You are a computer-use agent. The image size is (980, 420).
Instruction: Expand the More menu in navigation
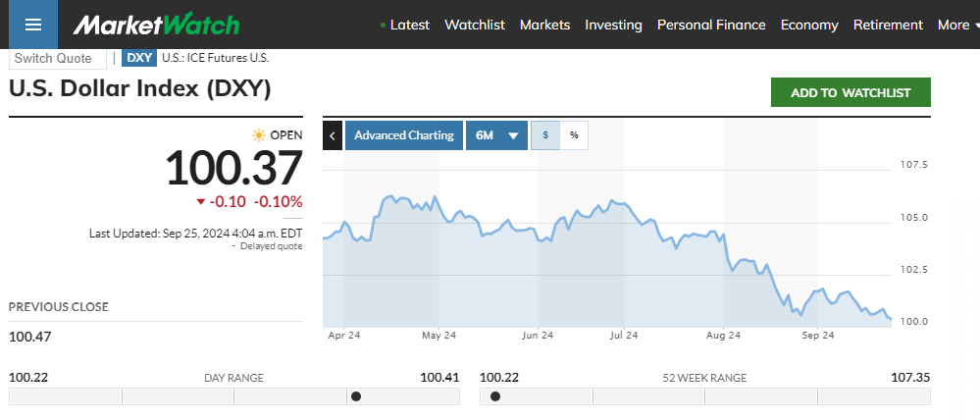[958, 25]
